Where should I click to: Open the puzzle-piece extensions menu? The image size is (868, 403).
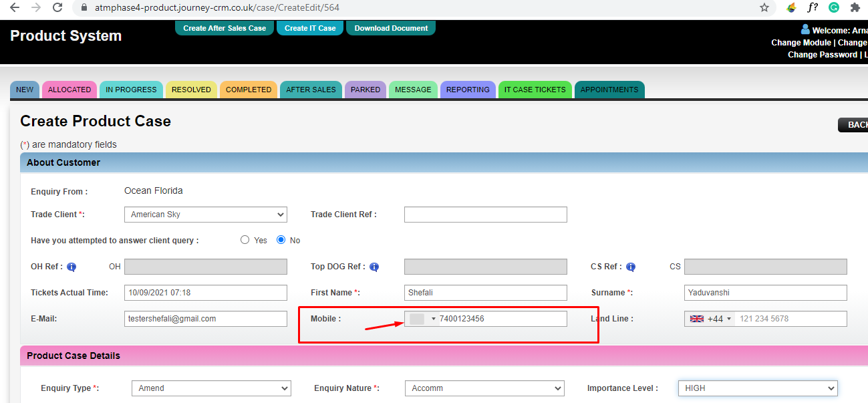click(855, 8)
